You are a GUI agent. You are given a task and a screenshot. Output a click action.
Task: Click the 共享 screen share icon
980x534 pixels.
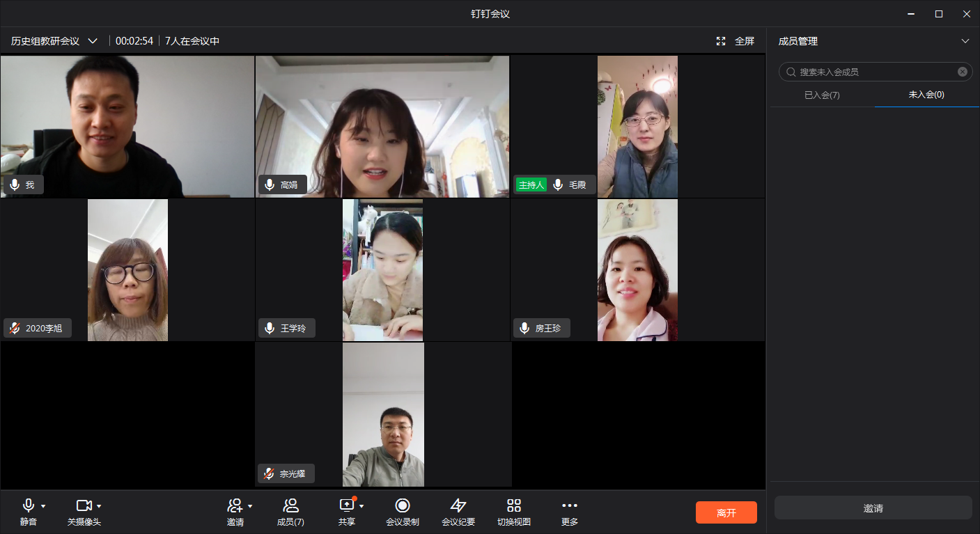[x=346, y=506]
